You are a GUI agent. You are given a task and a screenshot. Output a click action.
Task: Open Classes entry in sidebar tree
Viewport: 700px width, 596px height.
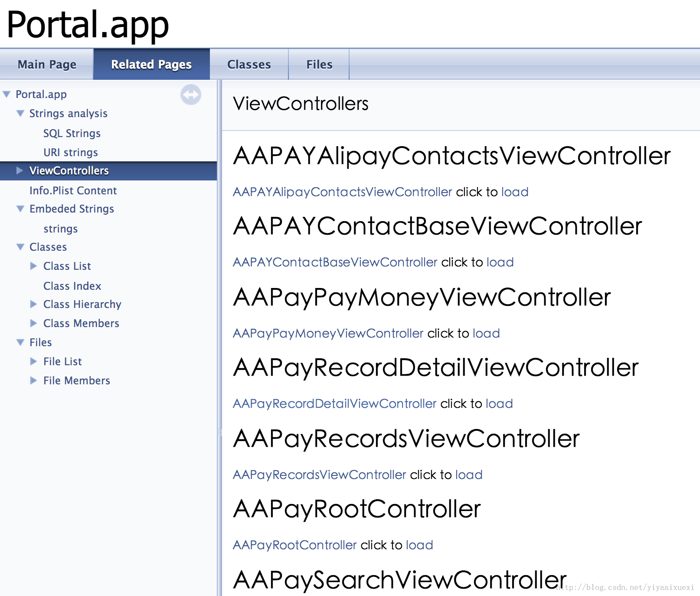[48, 247]
